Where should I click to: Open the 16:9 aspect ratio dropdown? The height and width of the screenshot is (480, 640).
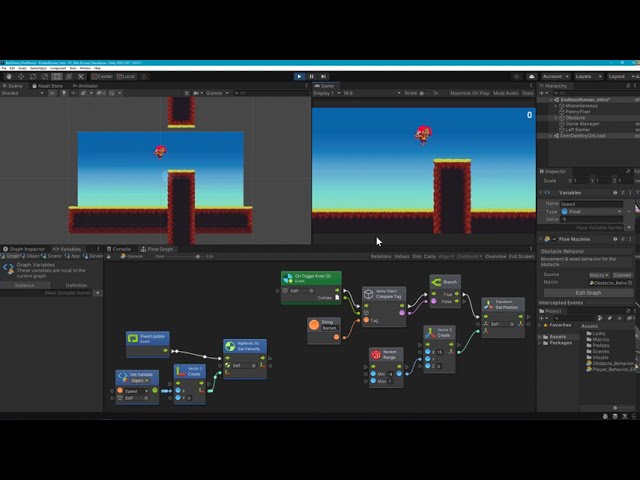(x=371, y=93)
